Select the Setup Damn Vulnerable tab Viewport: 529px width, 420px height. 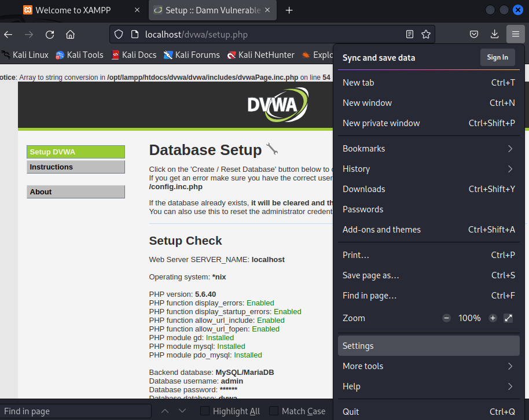(212, 10)
